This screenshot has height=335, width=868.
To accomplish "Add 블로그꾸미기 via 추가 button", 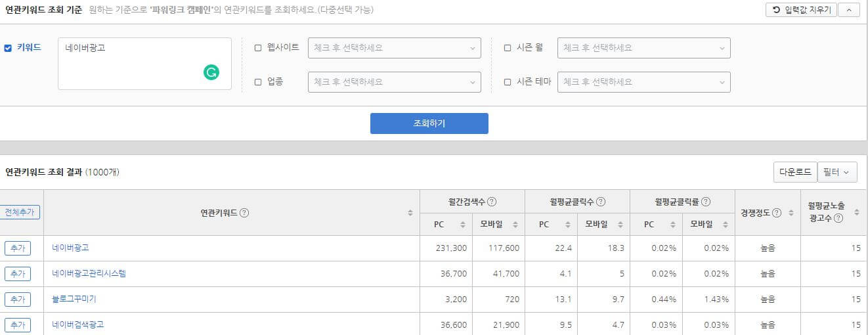I will [18, 300].
